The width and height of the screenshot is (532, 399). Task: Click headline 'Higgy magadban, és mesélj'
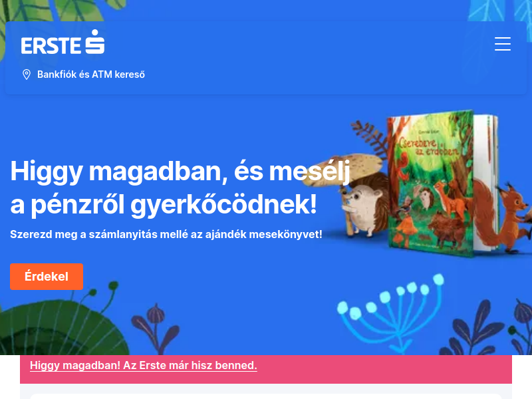pyautogui.click(x=180, y=172)
